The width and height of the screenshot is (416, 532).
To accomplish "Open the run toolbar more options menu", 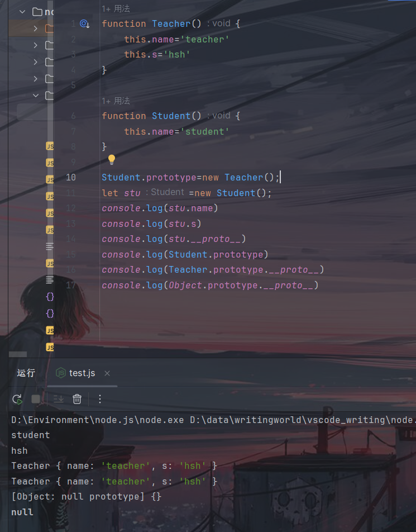I will [x=100, y=399].
